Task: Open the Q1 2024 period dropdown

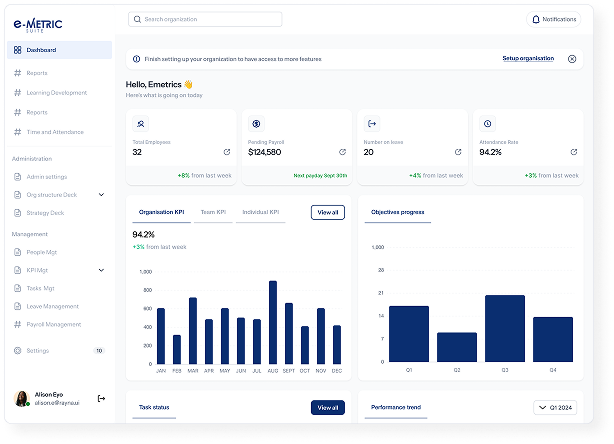Action: 557,407
